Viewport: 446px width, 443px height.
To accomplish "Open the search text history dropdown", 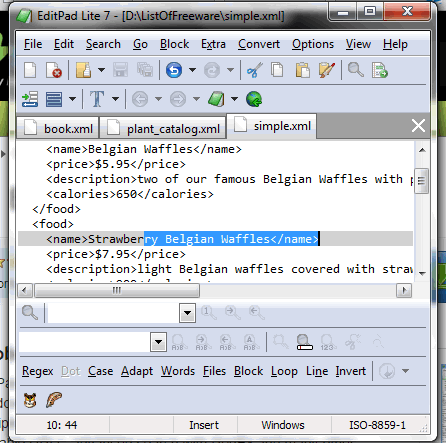I will coord(187,313).
